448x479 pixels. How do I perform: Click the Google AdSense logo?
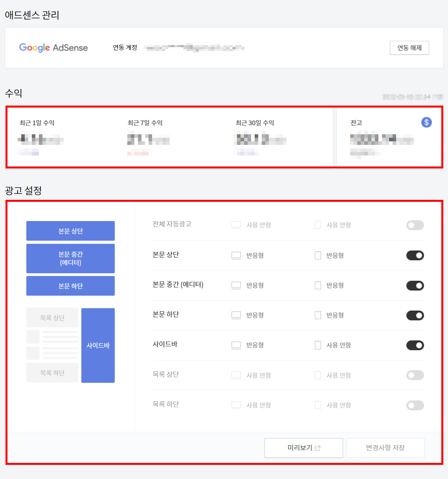tap(53, 48)
